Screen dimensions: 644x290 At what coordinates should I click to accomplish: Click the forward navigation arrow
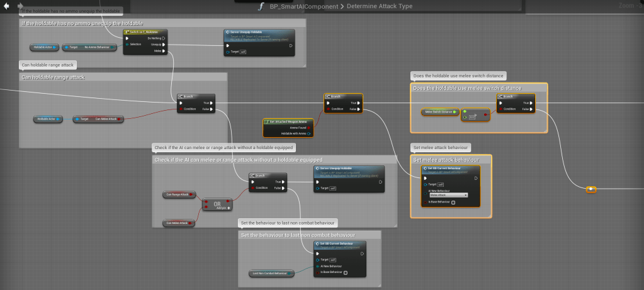20,6
